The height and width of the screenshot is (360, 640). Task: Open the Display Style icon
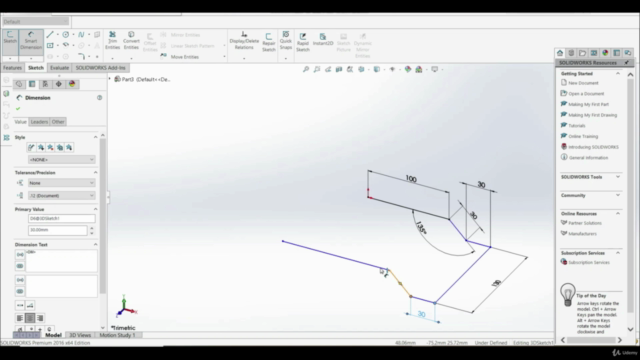[x=377, y=69]
